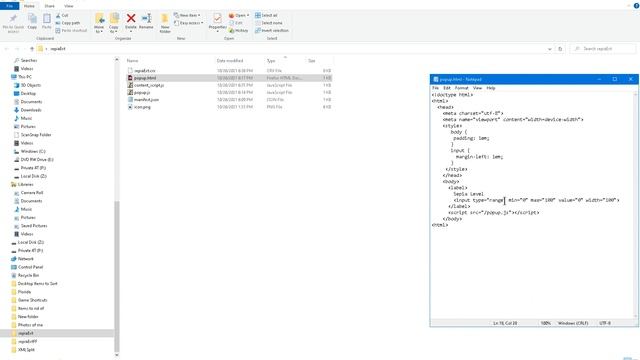
Task: Select the manifest.json file
Action: pyautogui.click(x=147, y=100)
